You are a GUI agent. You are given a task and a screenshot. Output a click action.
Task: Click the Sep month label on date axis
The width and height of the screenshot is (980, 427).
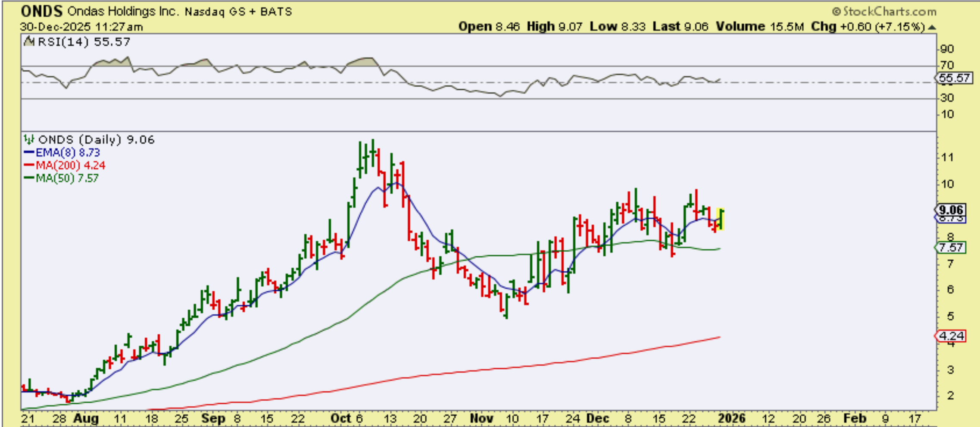tap(213, 418)
